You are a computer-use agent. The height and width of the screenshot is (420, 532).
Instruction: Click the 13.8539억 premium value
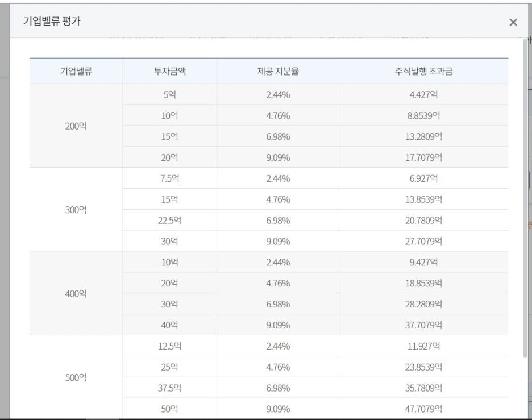[x=423, y=199]
